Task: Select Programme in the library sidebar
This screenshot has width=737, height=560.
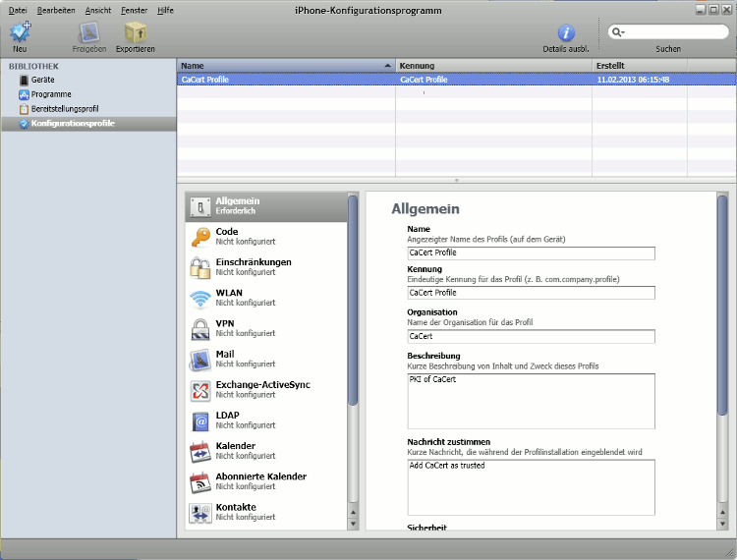Action: click(x=51, y=94)
